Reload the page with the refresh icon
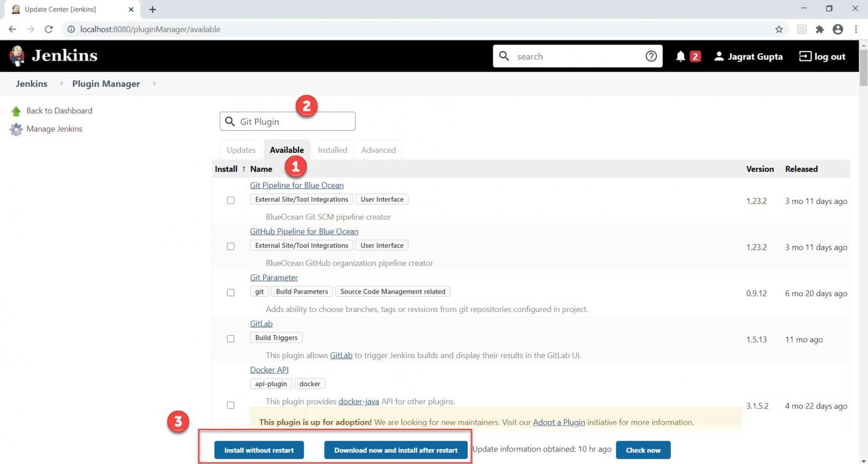The image size is (868, 464). (x=49, y=29)
